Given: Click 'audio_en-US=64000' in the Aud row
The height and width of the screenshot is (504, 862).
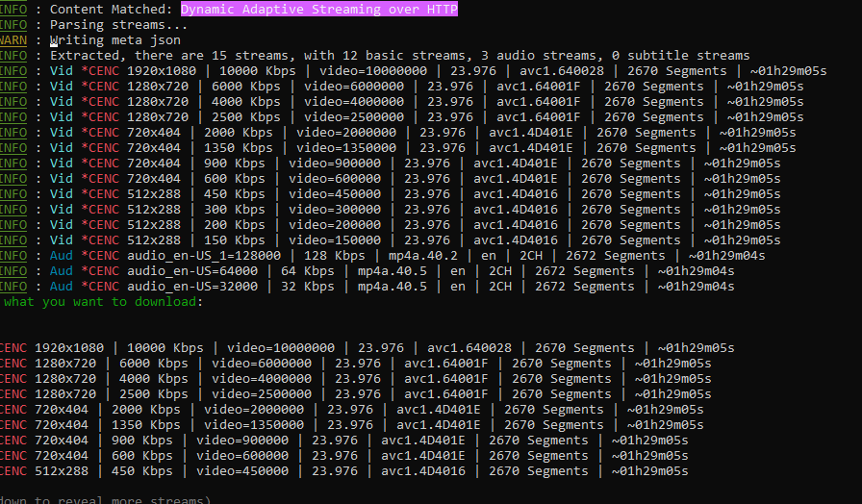Looking at the screenshot, I should click(x=192, y=271).
